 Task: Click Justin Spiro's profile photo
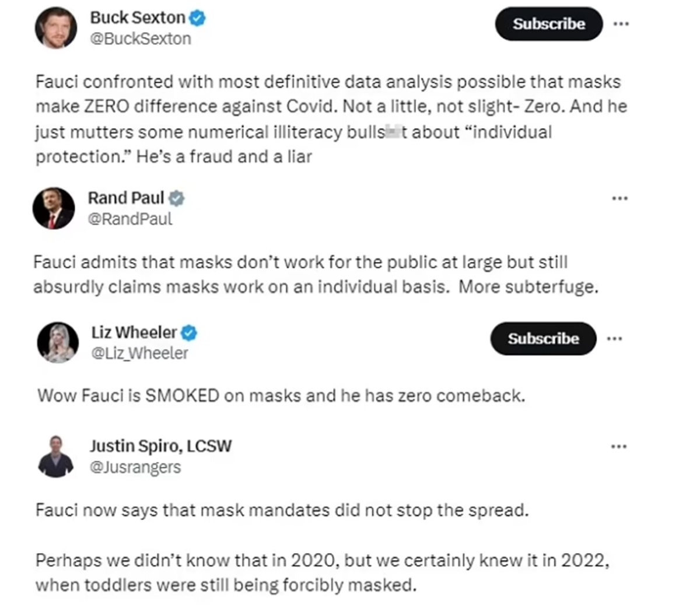(x=56, y=456)
